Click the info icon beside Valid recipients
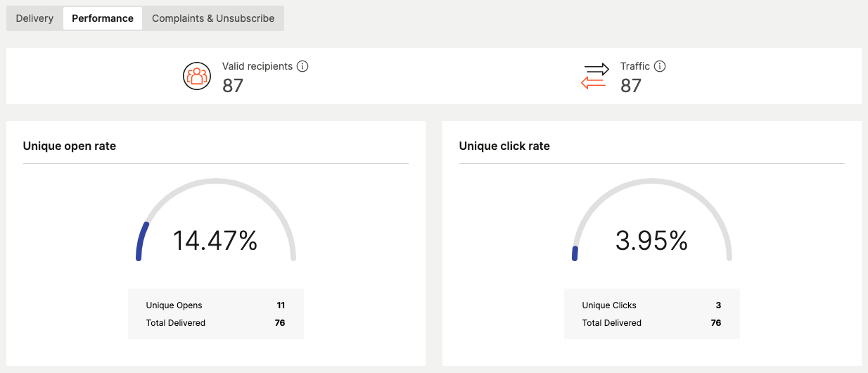 point(302,66)
